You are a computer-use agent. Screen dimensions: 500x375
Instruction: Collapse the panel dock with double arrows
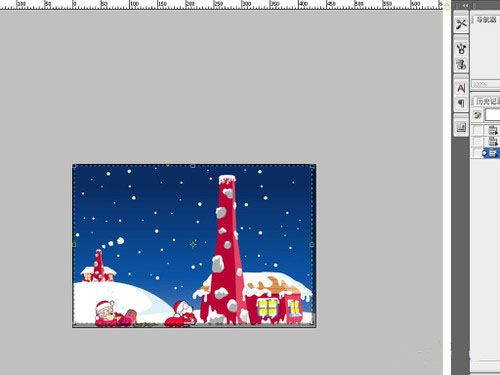(x=465, y=5)
